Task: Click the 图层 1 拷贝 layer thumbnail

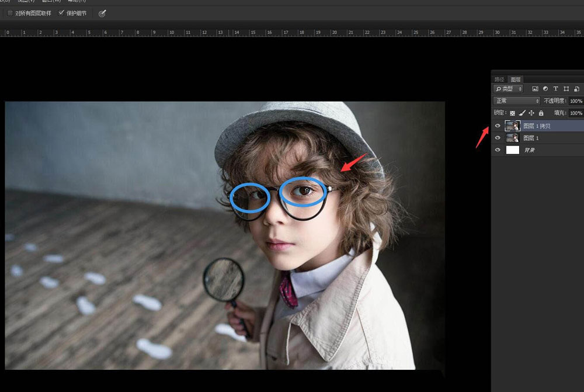Action: (513, 126)
